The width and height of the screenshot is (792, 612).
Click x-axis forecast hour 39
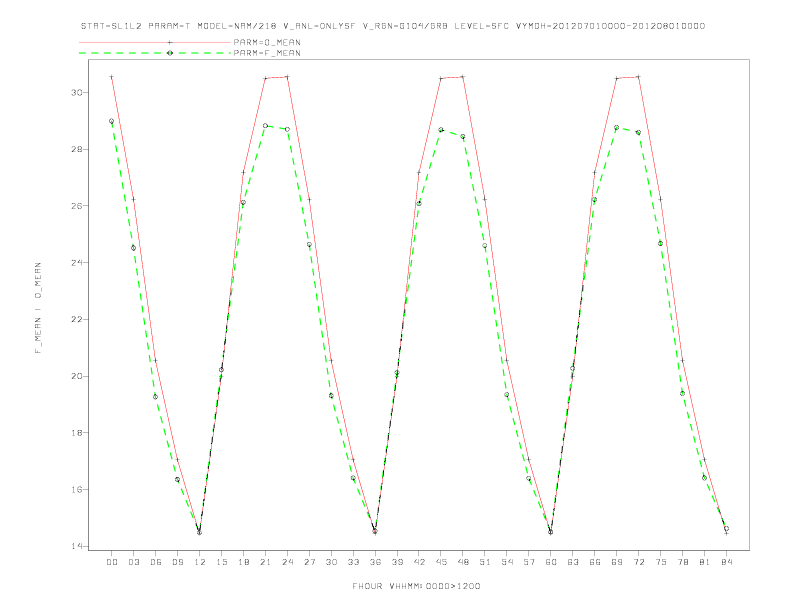[397, 562]
